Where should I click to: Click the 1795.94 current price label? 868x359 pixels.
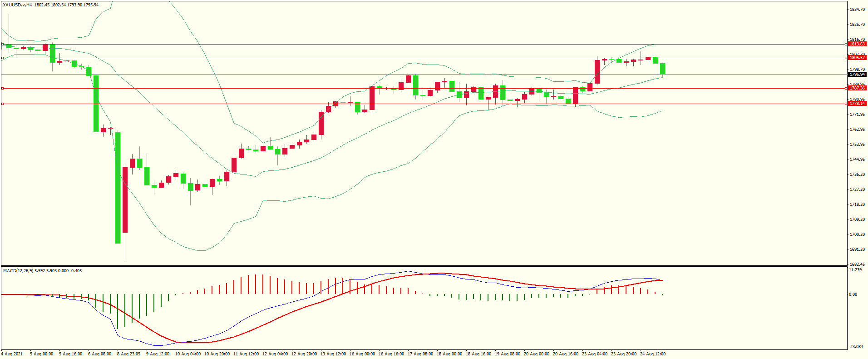pyautogui.click(x=857, y=74)
